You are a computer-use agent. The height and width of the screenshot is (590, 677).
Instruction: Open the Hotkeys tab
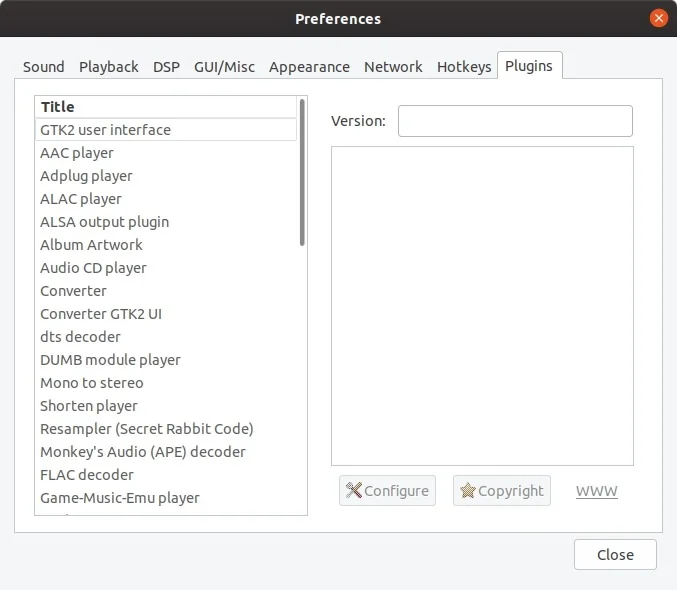coord(464,67)
